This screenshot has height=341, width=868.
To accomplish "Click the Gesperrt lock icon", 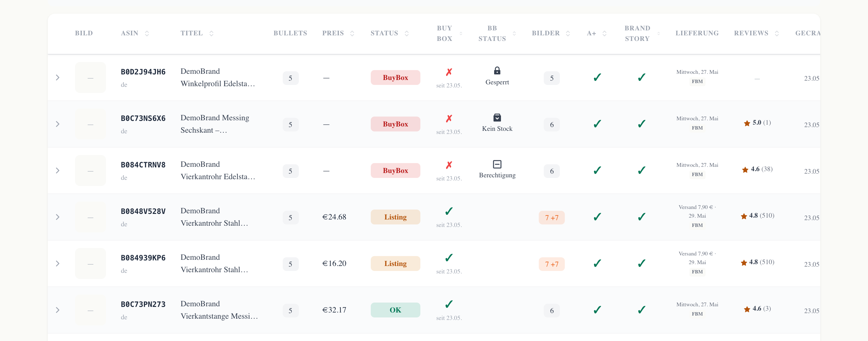I will pyautogui.click(x=497, y=70).
